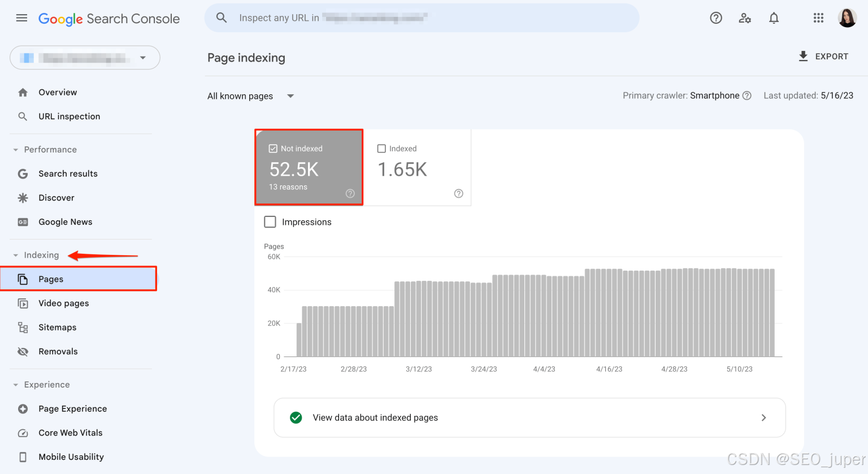Viewport: 868px width, 474px height.
Task: Expand View data about indexed pages chevron
Action: coord(763,418)
